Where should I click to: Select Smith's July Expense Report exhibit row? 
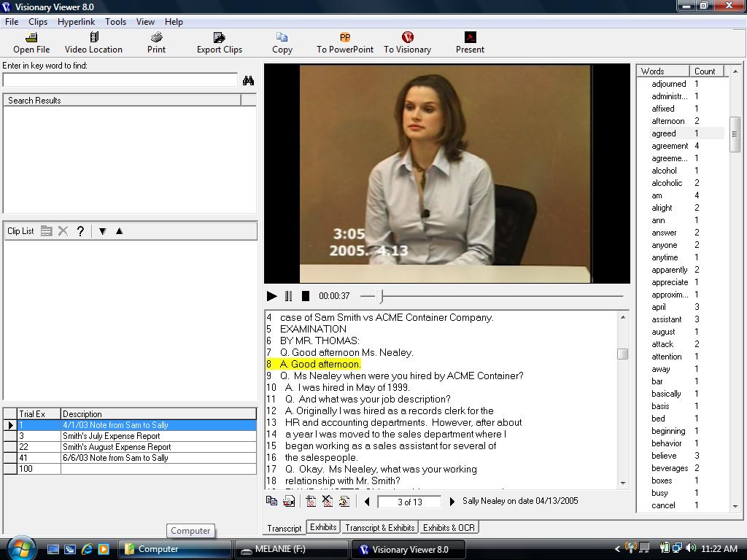pyautogui.click(x=111, y=436)
